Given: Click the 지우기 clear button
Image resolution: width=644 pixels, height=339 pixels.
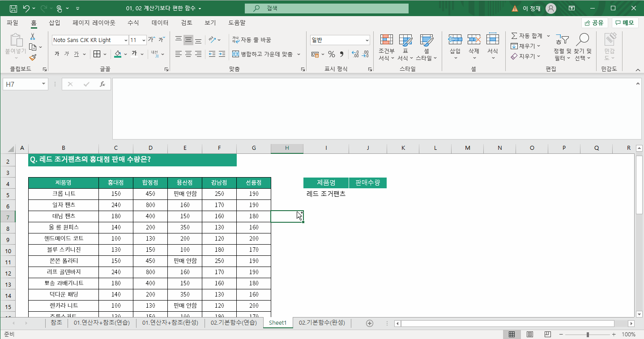Looking at the screenshot, I should 526,56.
